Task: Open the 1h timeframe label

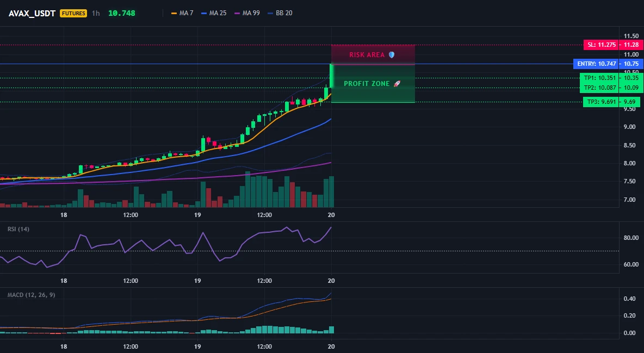Action: coord(96,13)
